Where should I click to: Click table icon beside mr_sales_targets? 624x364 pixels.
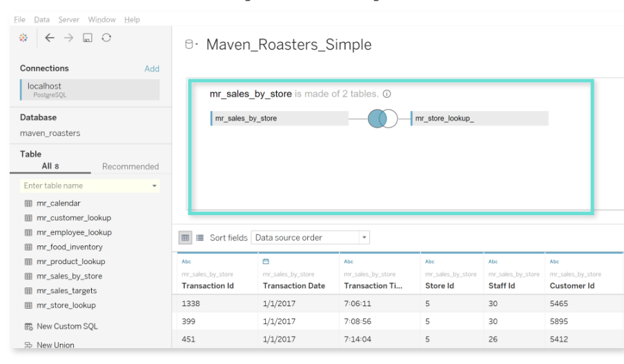pos(28,291)
